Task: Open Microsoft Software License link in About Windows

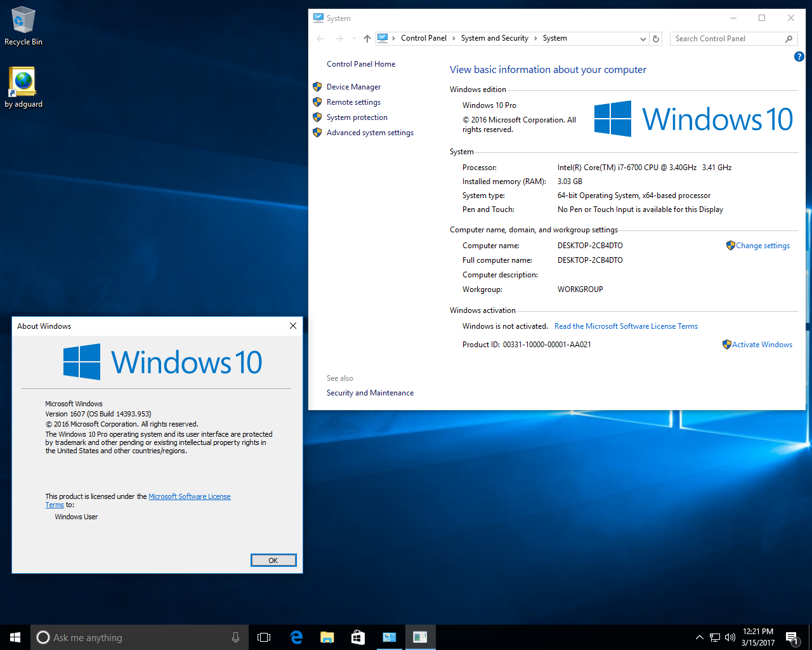Action: pyautogui.click(x=189, y=496)
